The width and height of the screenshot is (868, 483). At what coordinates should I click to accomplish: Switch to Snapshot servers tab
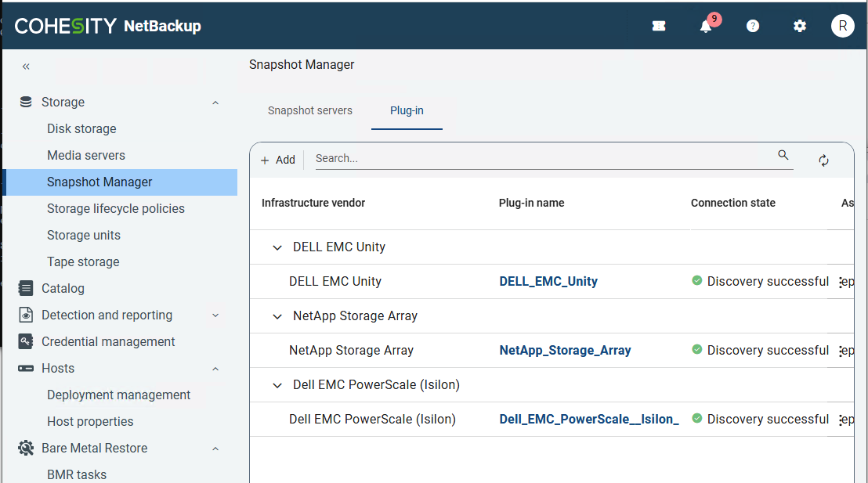pos(310,110)
